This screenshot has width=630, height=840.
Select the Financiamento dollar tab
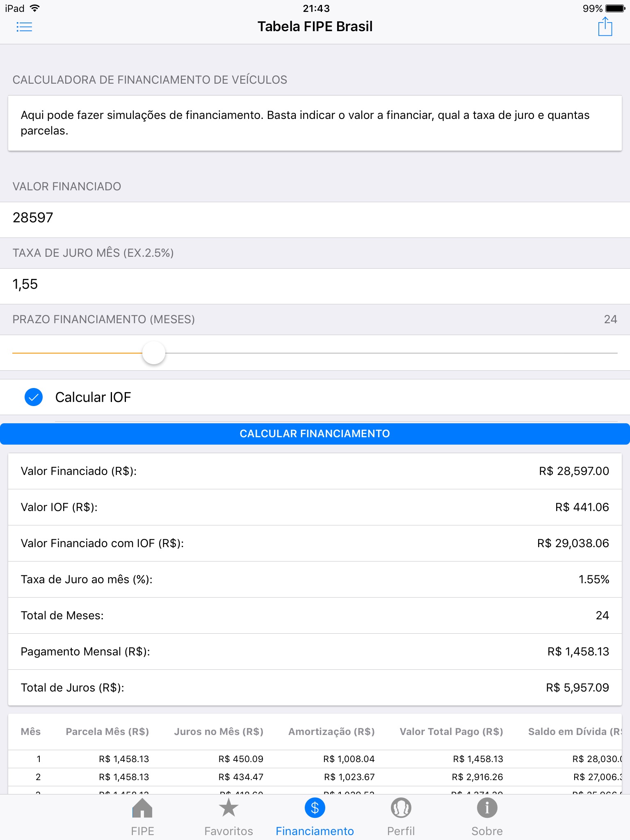pyautogui.click(x=315, y=816)
